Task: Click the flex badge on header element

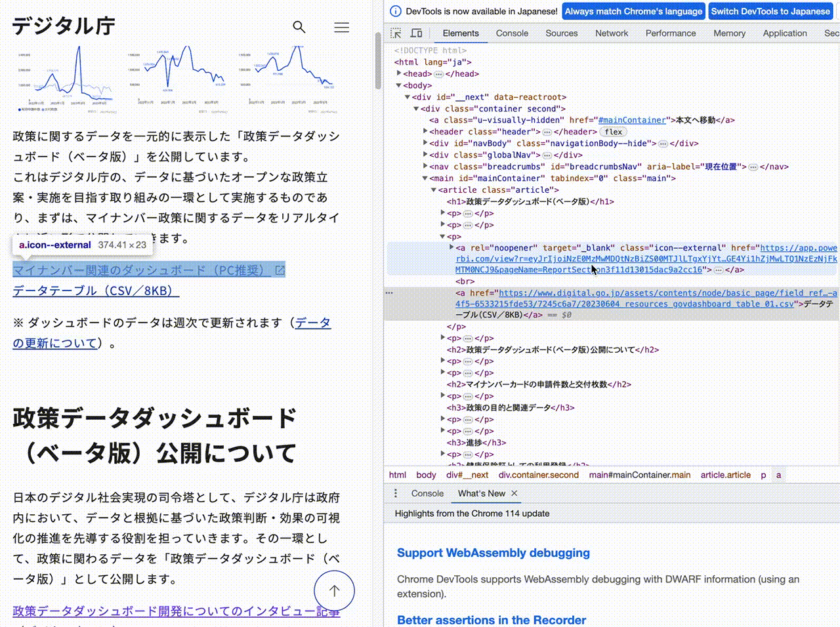Action: click(x=614, y=132)
